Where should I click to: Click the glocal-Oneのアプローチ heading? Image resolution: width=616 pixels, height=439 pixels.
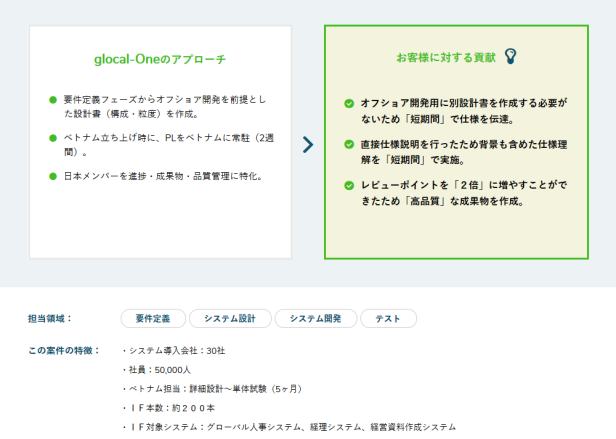click(x=160, y=59)
